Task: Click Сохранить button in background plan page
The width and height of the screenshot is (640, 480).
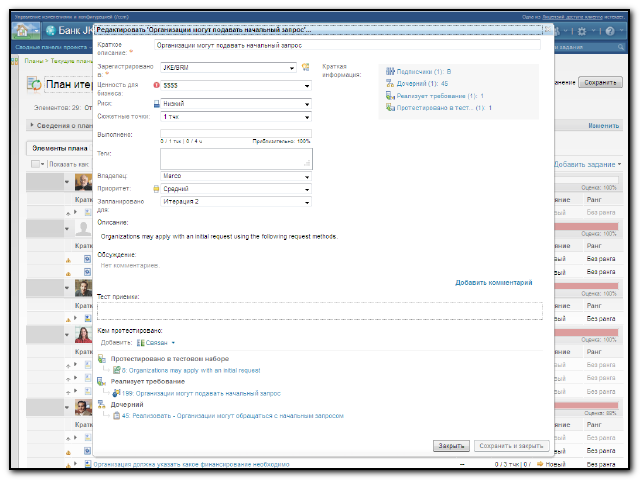Action: coord(600,82)
